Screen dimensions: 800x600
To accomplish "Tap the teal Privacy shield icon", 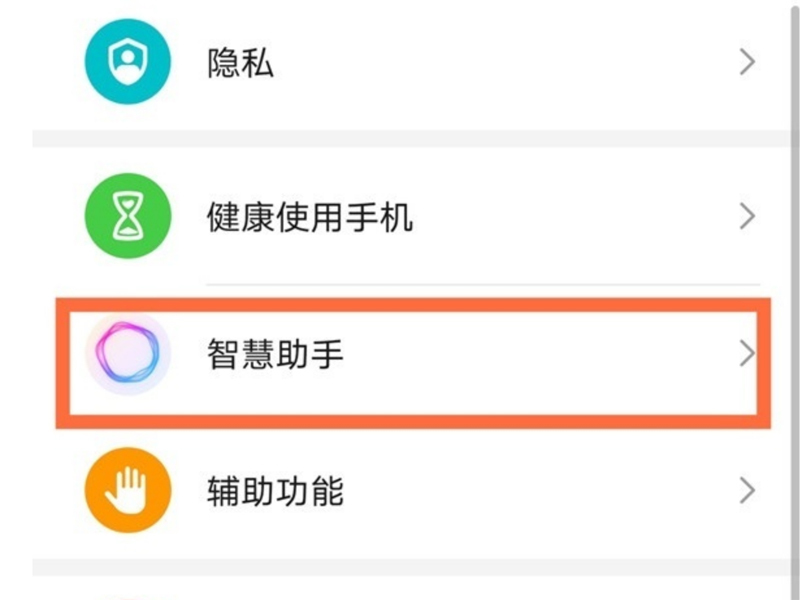I will coord(126,64).
